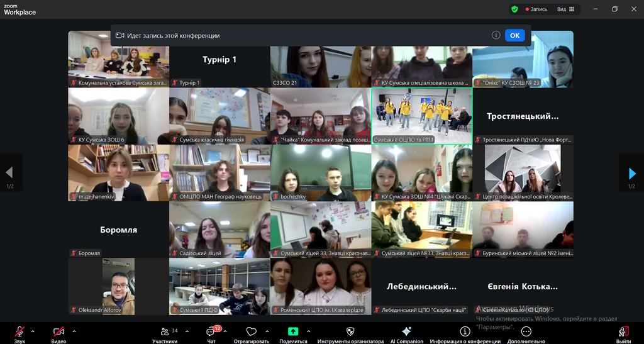Unmute the microphone with the Звук button

click(x=19, y=332)
